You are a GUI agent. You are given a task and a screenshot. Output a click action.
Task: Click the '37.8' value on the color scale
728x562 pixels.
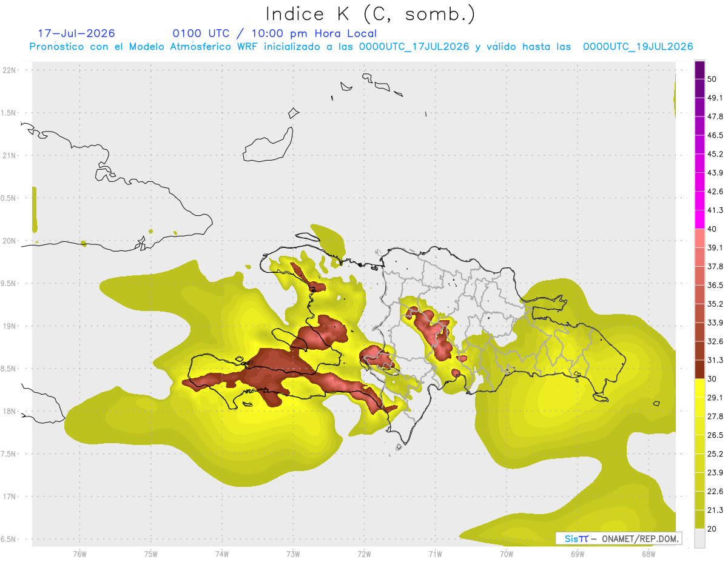pos(715,266)
